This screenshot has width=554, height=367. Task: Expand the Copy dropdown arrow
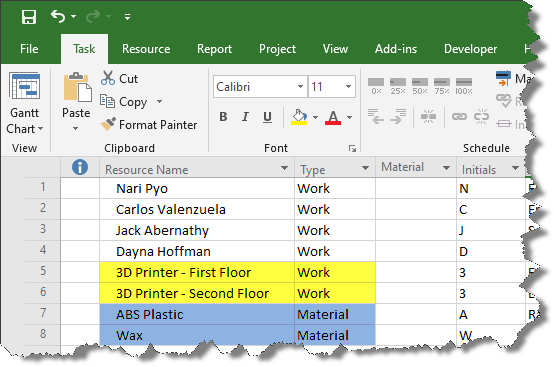160,102
